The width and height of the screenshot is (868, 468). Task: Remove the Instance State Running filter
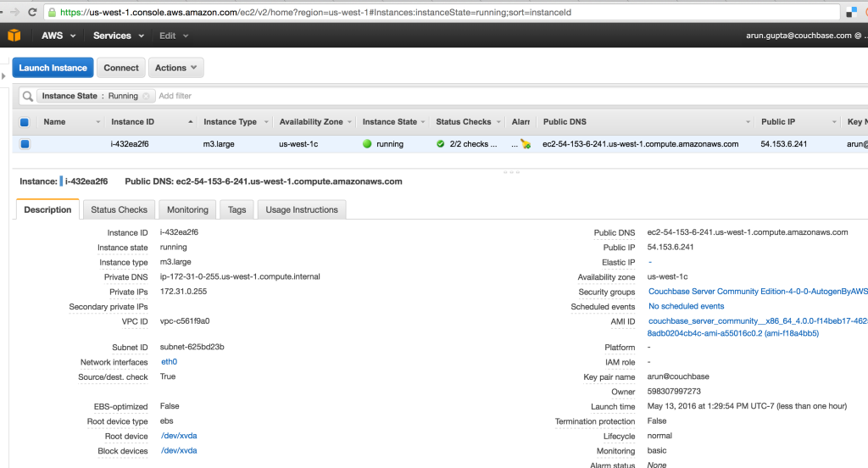[146, 96]
